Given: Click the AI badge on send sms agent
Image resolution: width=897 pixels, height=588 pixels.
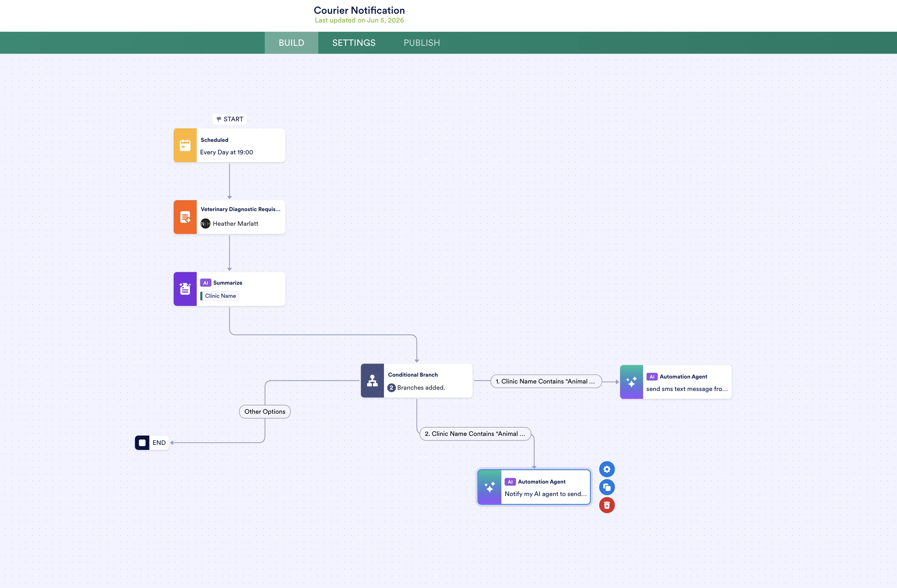Looking at the screenshot, I should [652, 377].
